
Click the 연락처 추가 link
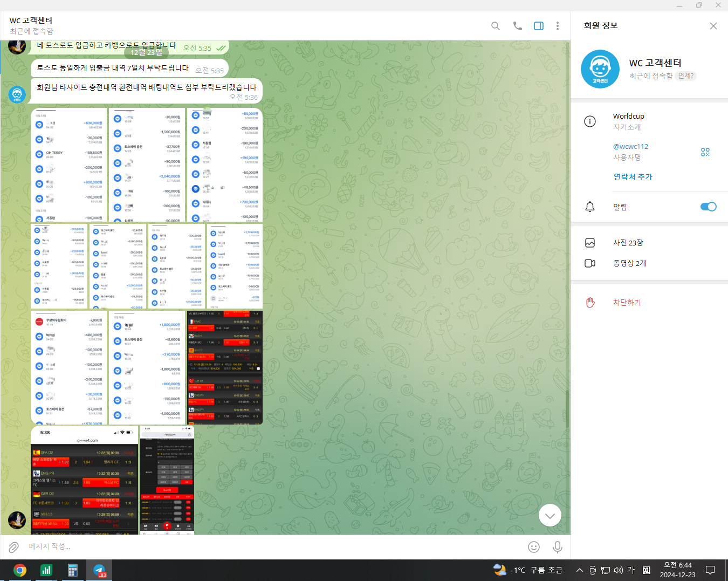point(633,177)
